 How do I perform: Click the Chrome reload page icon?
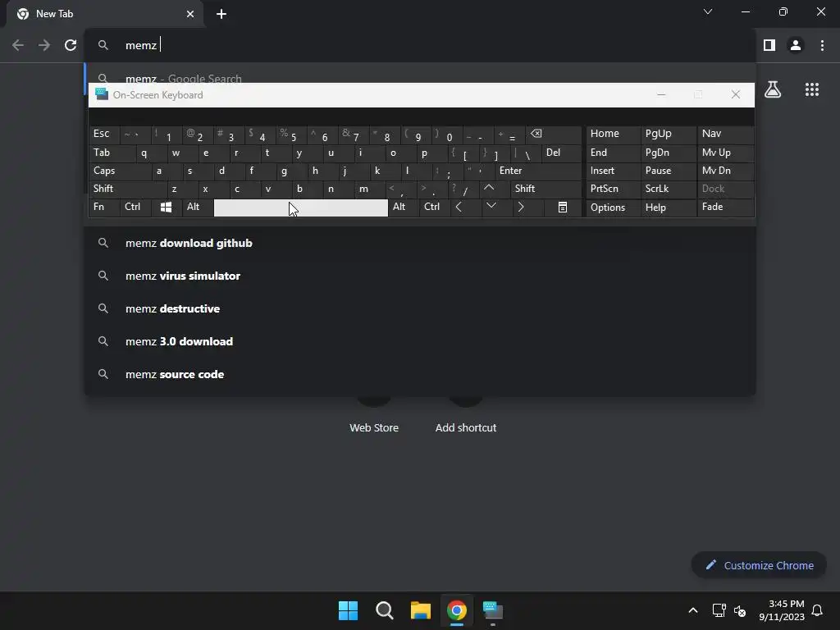click(x=71, y=45)
